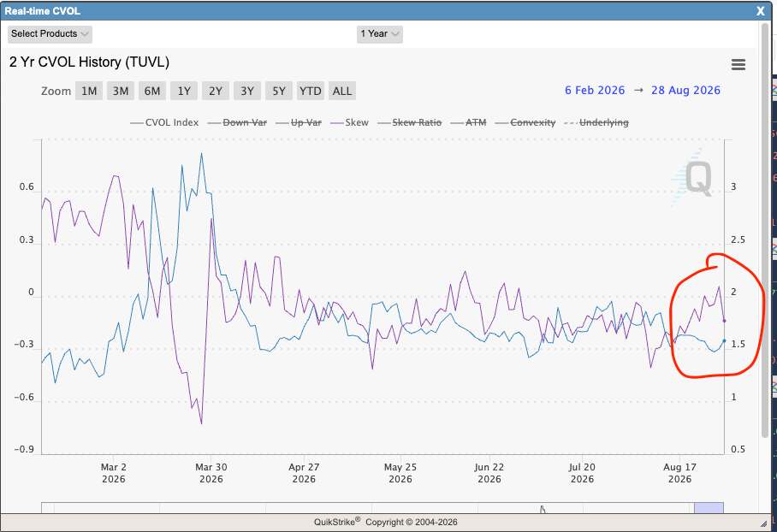Set zoom to 1Y
This screenshot has width=777, height=532.
point(184,92)
